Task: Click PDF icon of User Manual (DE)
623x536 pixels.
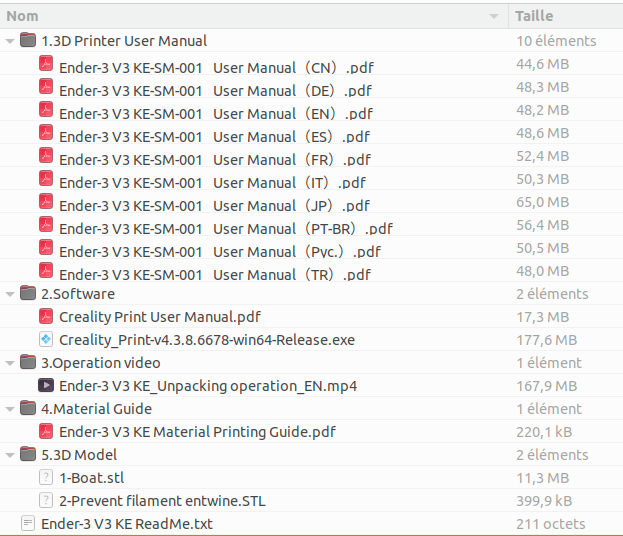Action: tap(46, 86)
